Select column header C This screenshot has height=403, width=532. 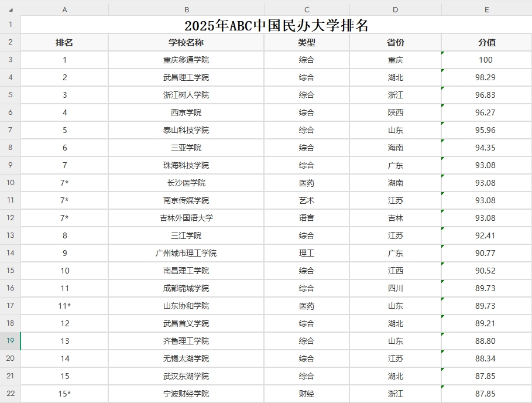pyautogui.click(x=306, y=9)
